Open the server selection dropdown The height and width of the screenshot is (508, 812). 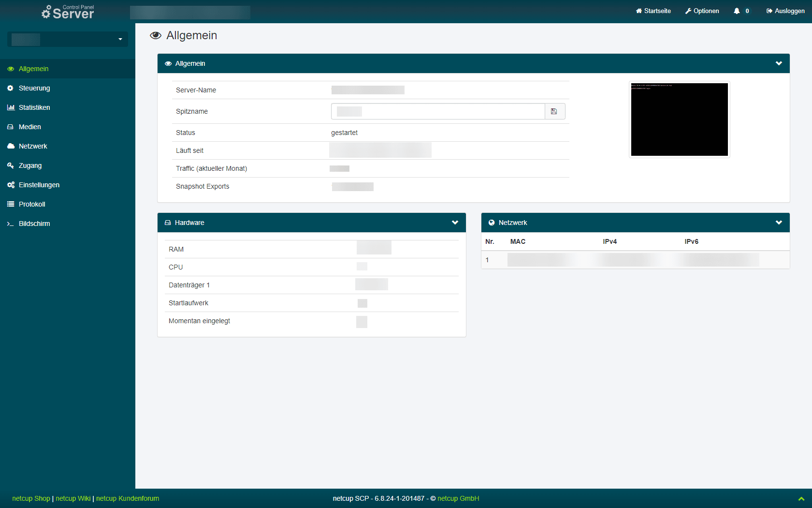tap(68, 39)
